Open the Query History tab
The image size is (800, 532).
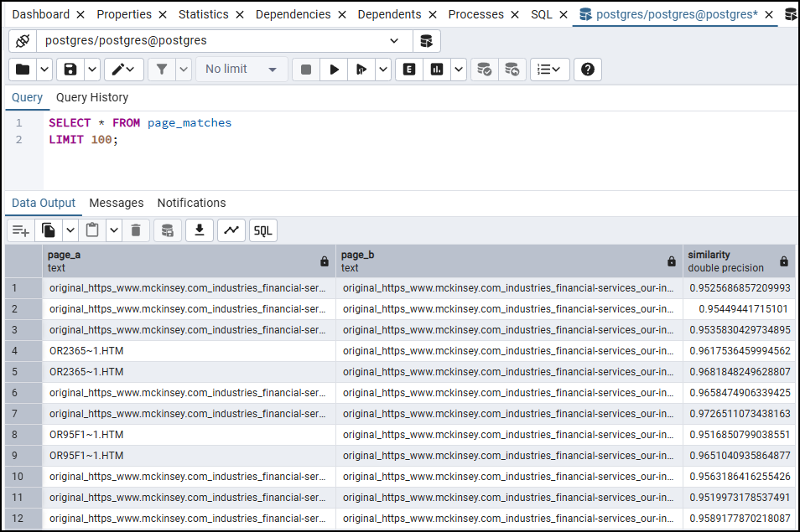[92, 97]
